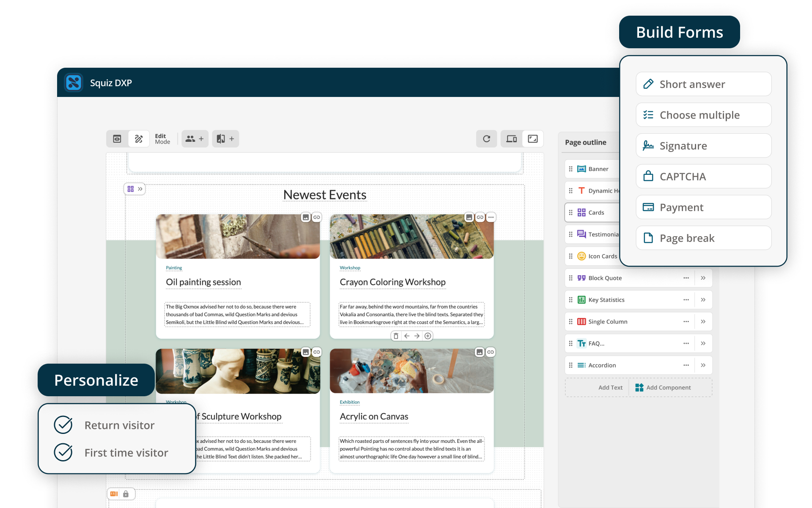Viewport: 812px width, 508px height.
Task: Select the Edit Mode pencil icon
Action: 139,139
